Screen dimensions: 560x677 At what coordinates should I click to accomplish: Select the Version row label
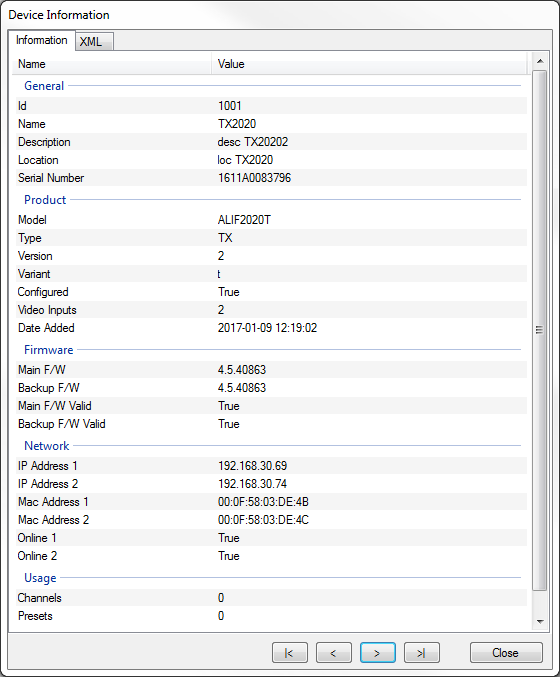35,256
